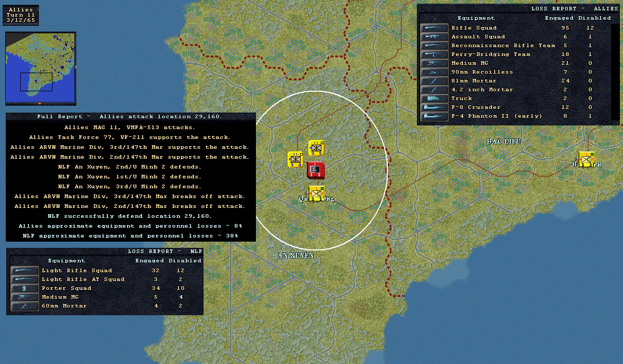Select the red NLF unit counter on map

316,170
